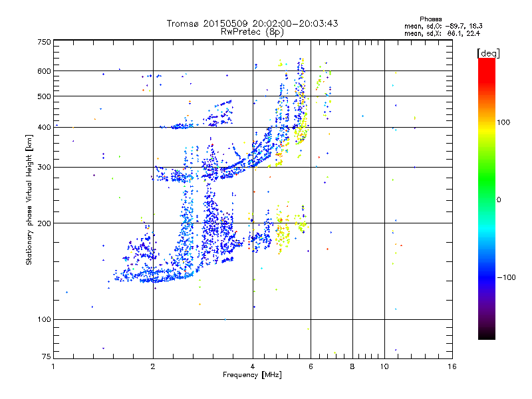Screen dimensions: 532x399
Task: Click the "mean, sd,X: 86.1, 22.4" line
Action: [442, 33]
